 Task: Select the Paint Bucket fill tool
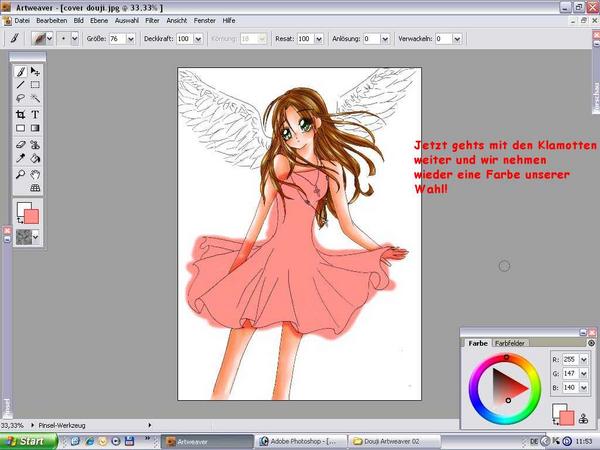pos(35,158)
